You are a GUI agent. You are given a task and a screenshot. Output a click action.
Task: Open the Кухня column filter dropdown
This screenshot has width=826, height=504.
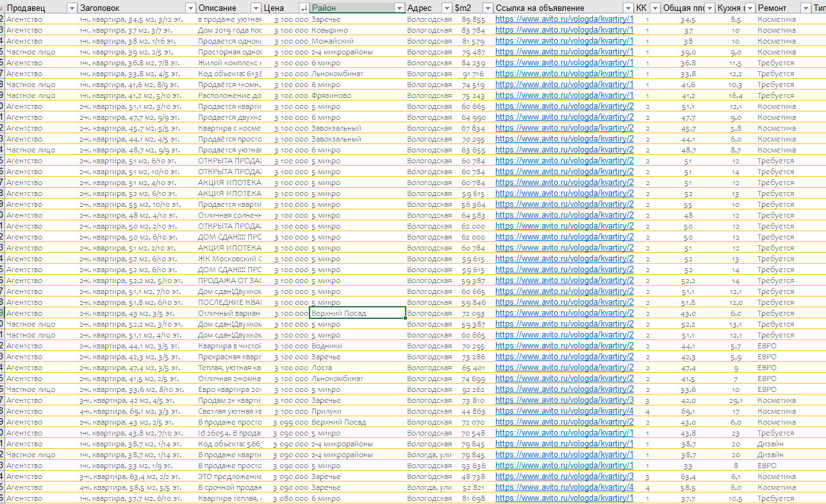tap(749, 8)
